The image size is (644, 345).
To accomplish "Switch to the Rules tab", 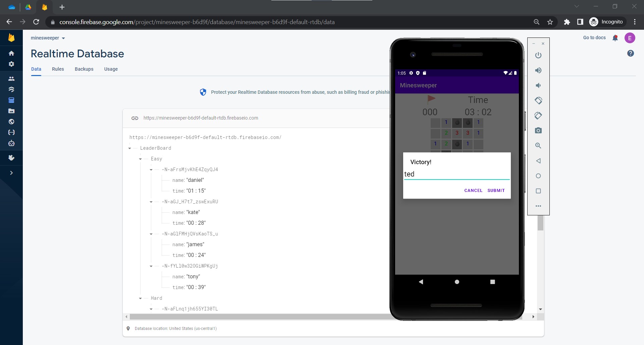I will 58,69.
